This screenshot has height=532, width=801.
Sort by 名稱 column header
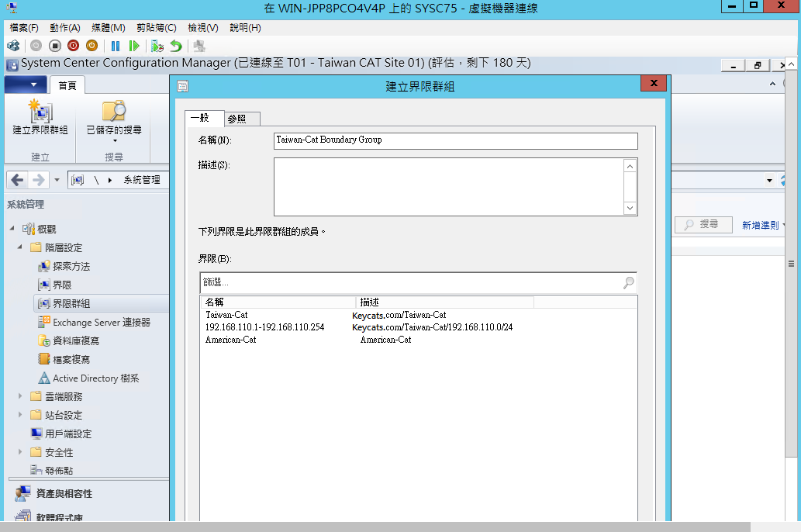click(x=278, y=302)
